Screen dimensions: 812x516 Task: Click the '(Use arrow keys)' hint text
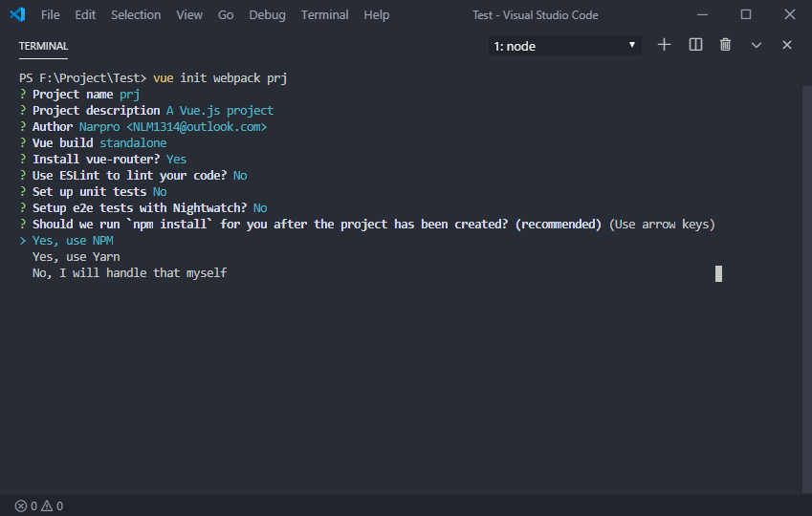662,225
